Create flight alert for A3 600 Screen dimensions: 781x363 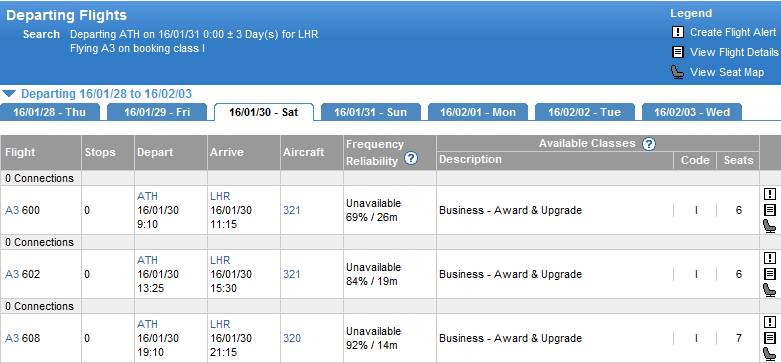(x=770, y=194)
